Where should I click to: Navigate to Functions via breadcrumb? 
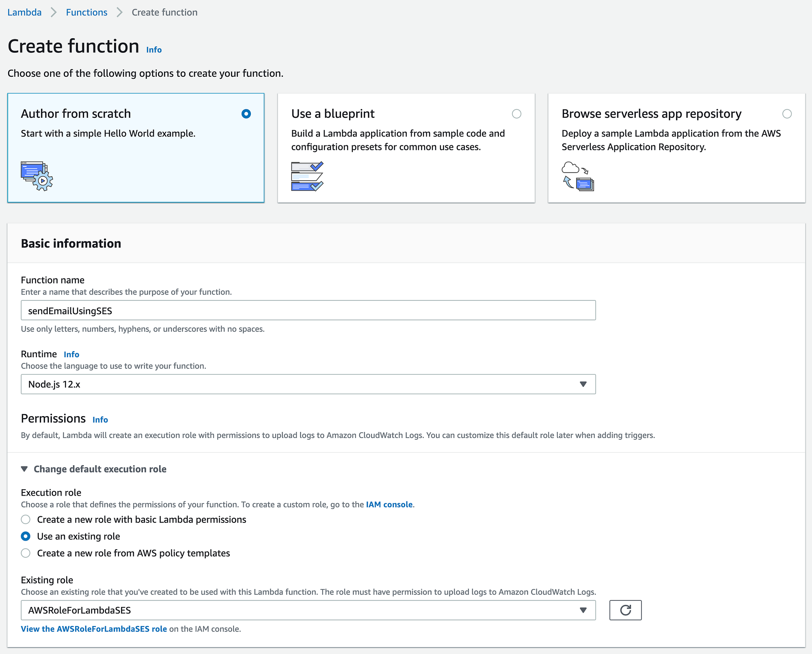(86, 12)
